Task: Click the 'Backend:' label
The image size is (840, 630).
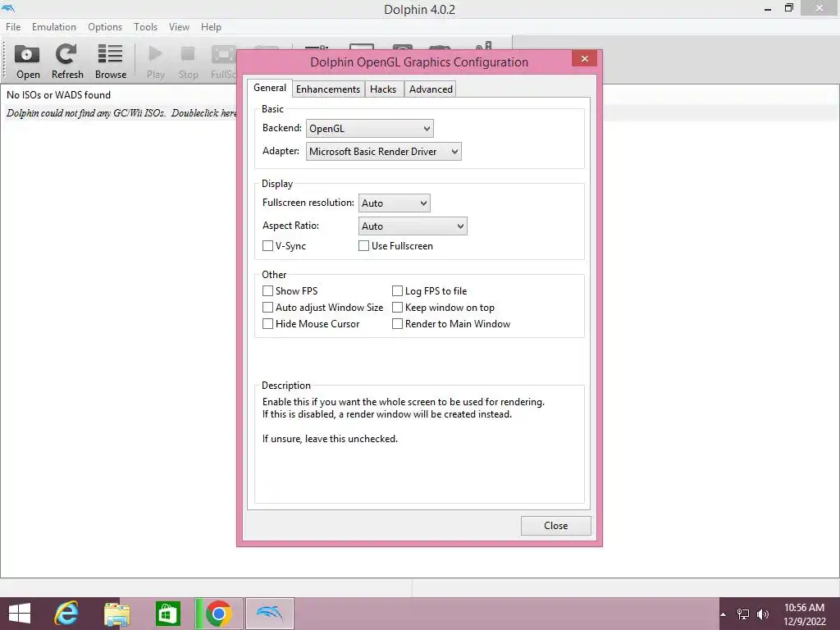Action: pos(282,128)
